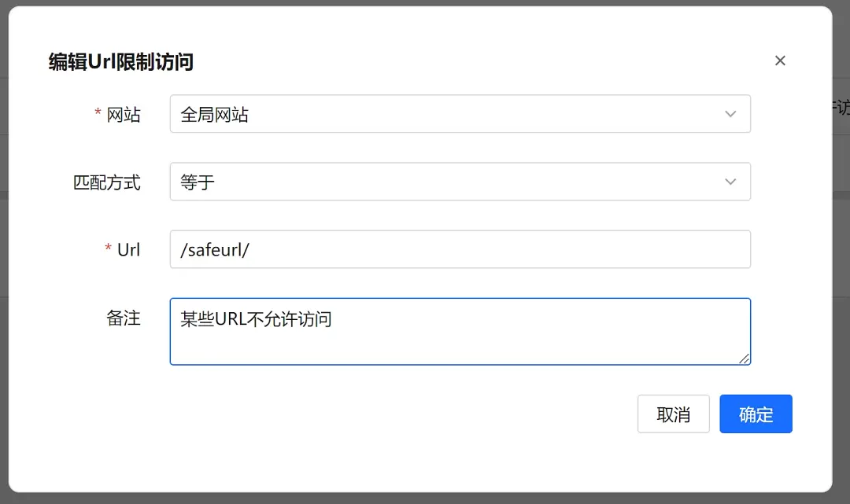
Task: Click the textarea resize handle
Action: coord(745,360)
